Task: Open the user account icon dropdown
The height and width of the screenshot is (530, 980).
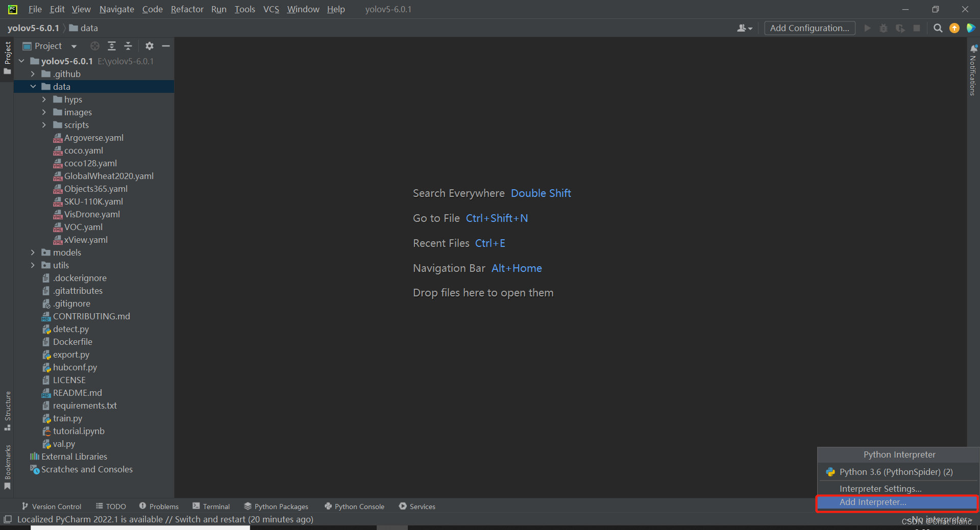Action: (745, 28)
